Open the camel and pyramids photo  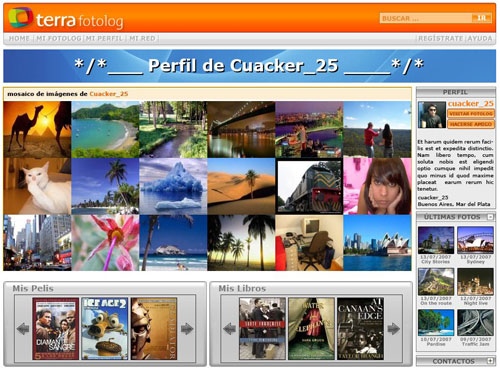pyautogui.click(x=37, y=130)
